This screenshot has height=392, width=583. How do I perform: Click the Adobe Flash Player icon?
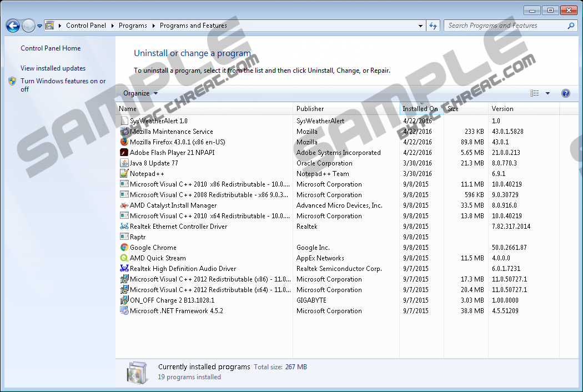124,153
